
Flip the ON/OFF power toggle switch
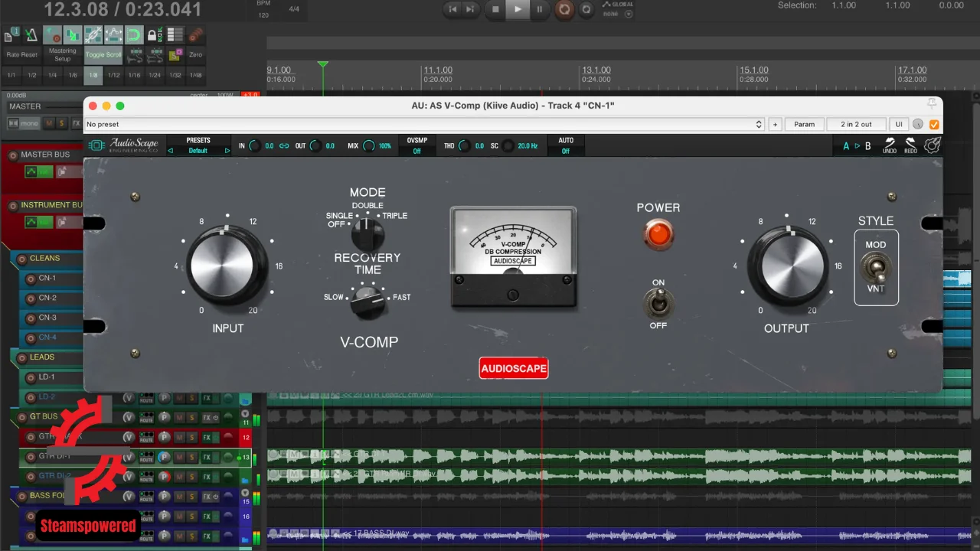click(658, 304)
